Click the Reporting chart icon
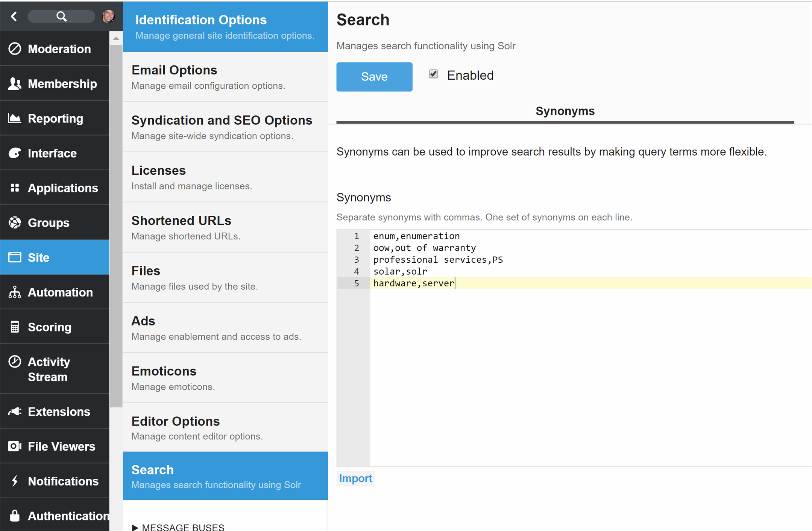Screen dimensions: 812x531 coord(15,118)
